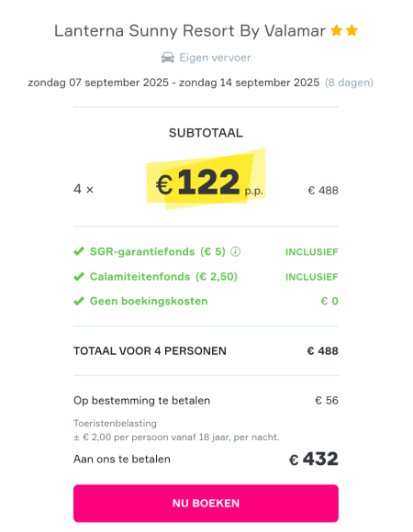Image resolution: width=413 pixels, height=532 pixels.
Task: Click the TOTAAL VOOR 4 PERSONEN row
Action: coord(206,350)
